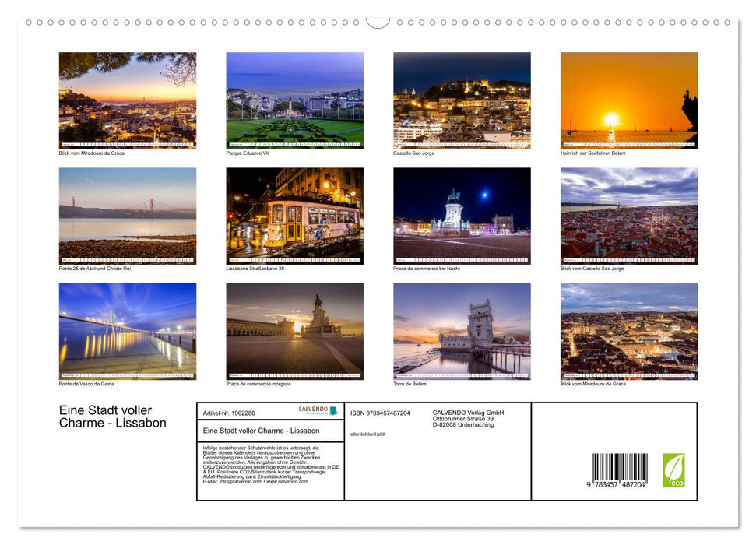This screenshot has height=545, width=756.
Task: Click the green eco leaf icon
Action: coord(673,470)
